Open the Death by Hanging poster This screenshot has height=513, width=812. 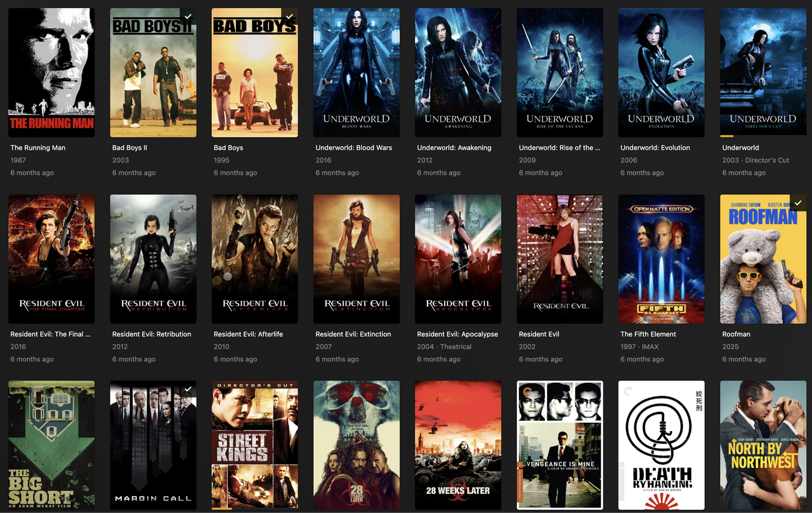tap(662, 445)
